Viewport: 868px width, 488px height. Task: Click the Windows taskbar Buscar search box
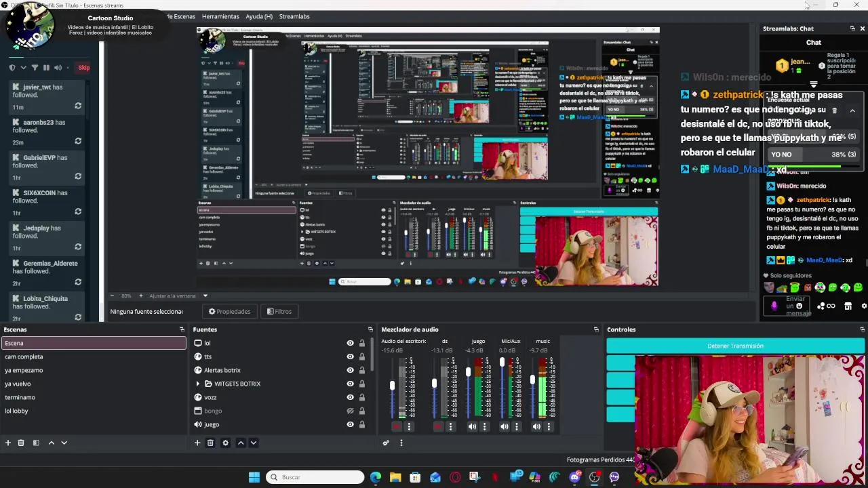coord(315,477)
